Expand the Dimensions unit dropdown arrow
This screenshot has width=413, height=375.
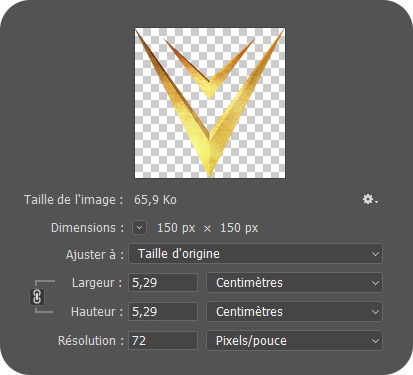[x=140, y=228]
